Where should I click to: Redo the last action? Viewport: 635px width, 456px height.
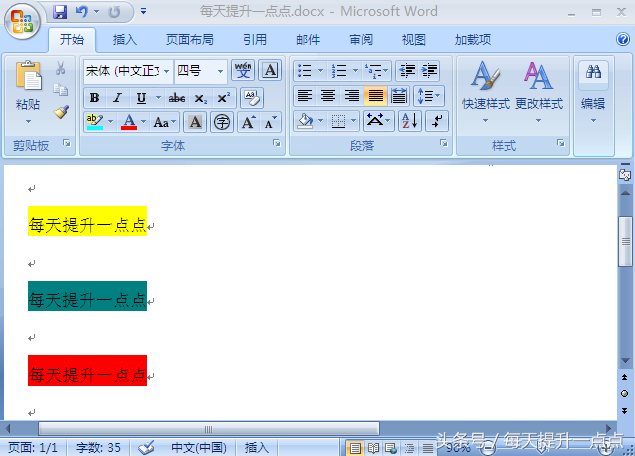[115, 12]
